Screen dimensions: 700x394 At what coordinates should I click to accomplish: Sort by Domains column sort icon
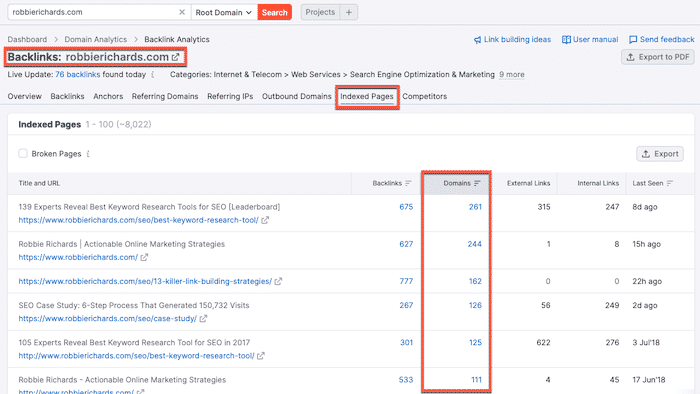pyautogui.click(x=477, y=183)
